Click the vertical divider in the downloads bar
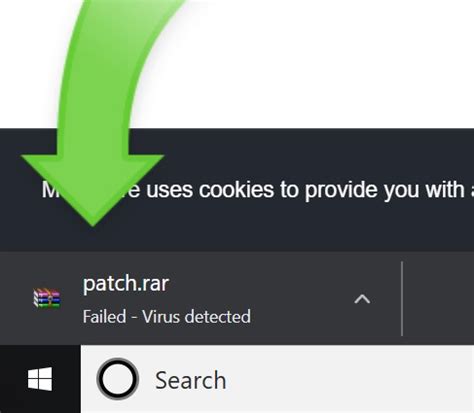474x413 pixels. [x=402, y=299]
